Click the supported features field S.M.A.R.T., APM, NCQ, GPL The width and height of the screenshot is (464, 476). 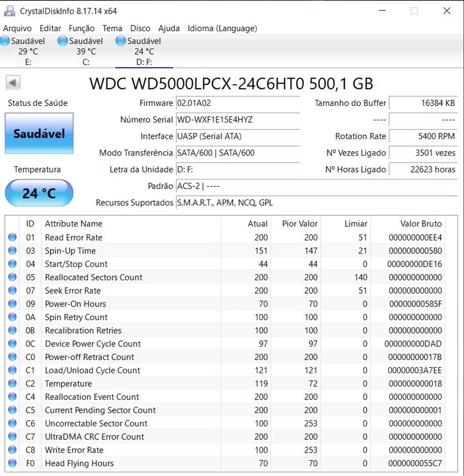click(317, 203)
